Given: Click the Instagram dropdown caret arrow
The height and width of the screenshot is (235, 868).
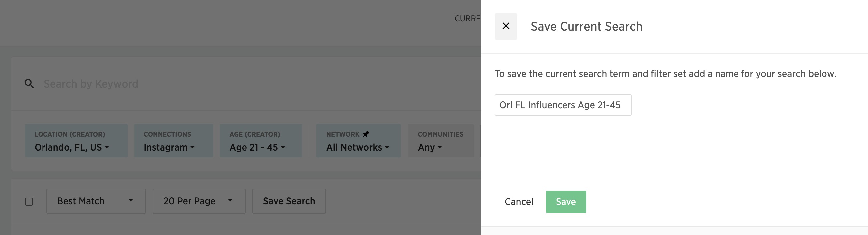Looking at the screenshot, I should point(192,147).
